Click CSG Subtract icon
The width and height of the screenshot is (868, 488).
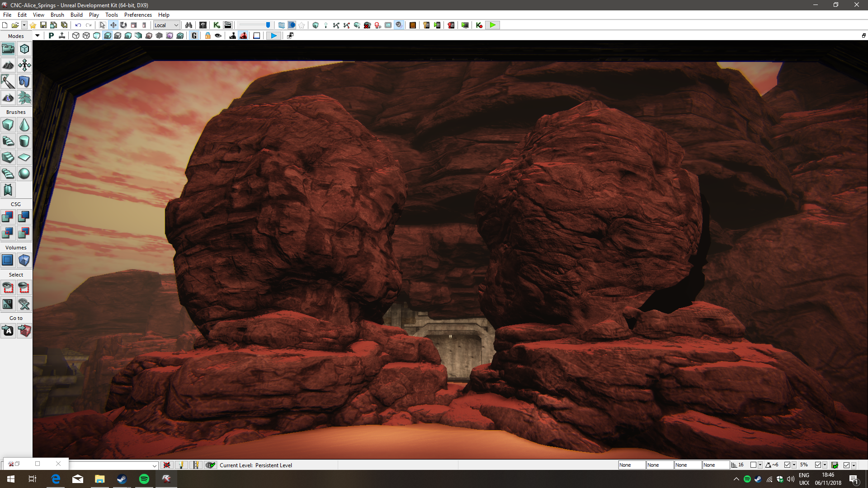coord(24,217)
